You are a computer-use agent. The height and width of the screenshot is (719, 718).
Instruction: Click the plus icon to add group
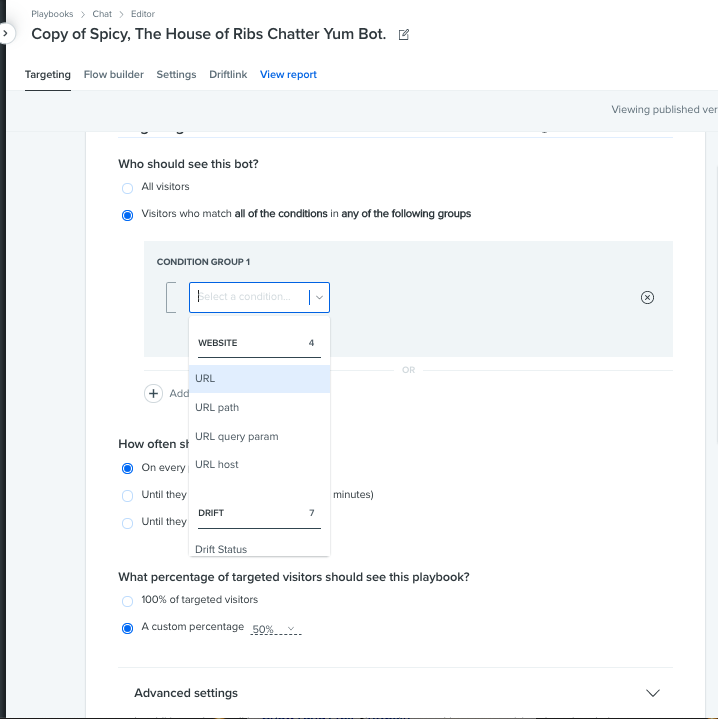point(153,393)
